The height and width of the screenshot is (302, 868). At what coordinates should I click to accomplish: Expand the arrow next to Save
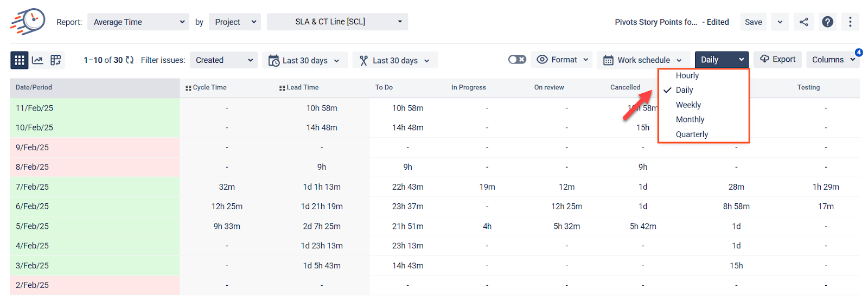coord(780,22)
